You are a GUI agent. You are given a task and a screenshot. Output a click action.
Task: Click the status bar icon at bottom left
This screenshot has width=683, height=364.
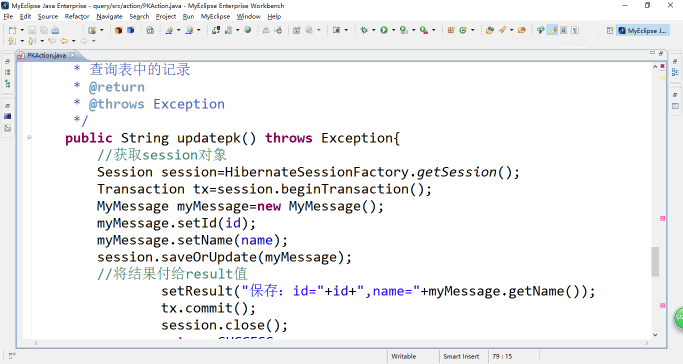tap(12, 356)
